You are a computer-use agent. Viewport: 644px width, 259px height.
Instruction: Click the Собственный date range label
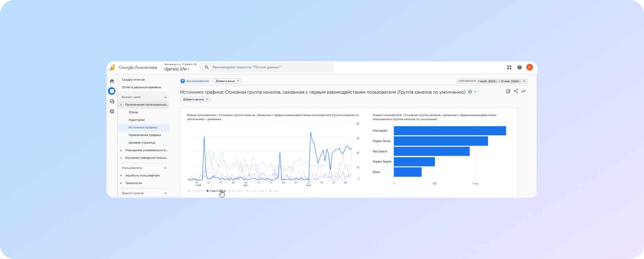point(467,81)
